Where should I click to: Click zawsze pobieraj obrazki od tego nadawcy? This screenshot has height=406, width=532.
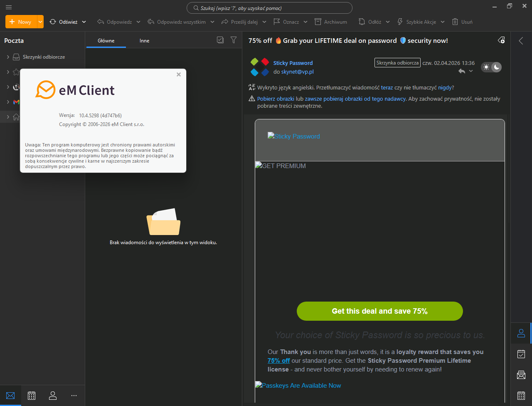coord(355,99)
